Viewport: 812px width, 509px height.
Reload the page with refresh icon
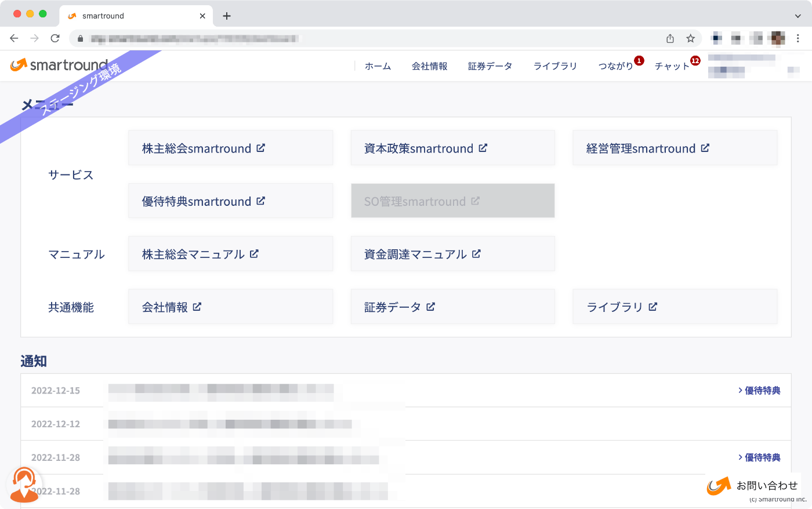(55, 38)
